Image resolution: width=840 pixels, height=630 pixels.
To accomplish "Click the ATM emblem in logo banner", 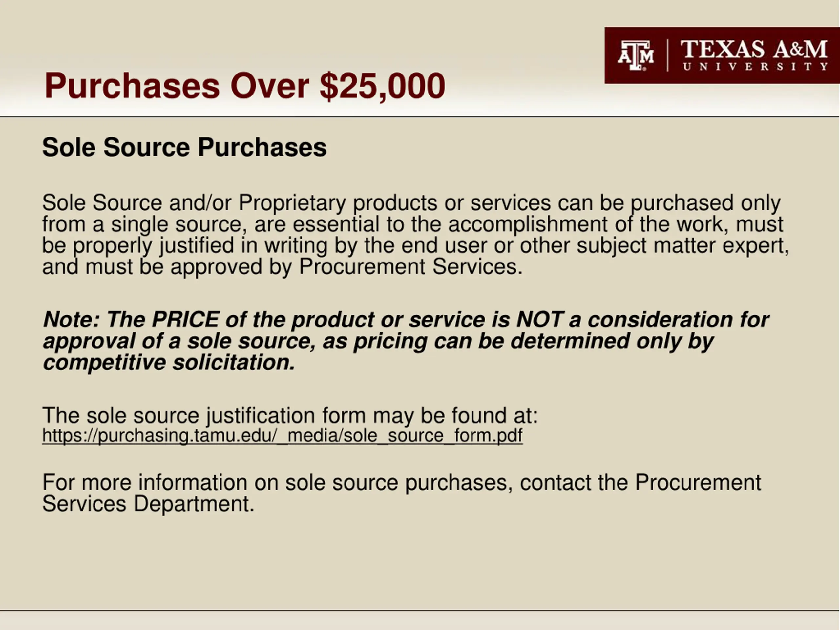I will (636, 55).
